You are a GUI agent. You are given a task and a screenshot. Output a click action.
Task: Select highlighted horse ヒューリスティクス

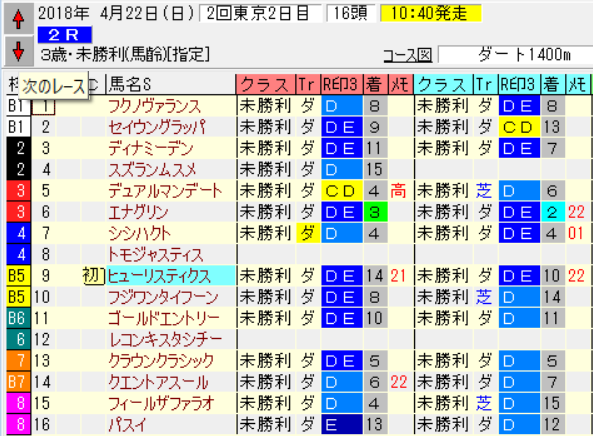pos(171,276)
